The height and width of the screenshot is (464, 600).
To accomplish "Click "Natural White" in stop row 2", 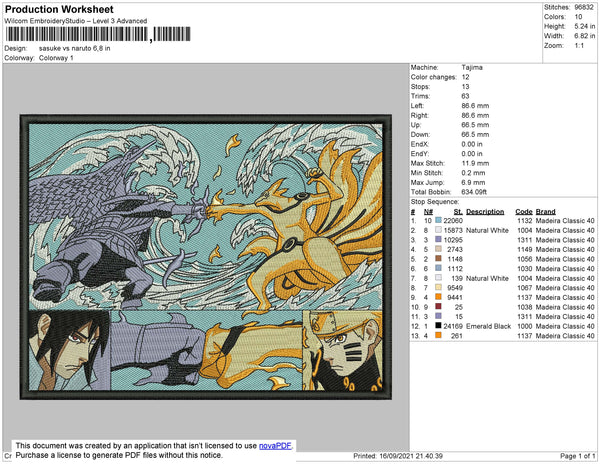I will tap(487, 230).
